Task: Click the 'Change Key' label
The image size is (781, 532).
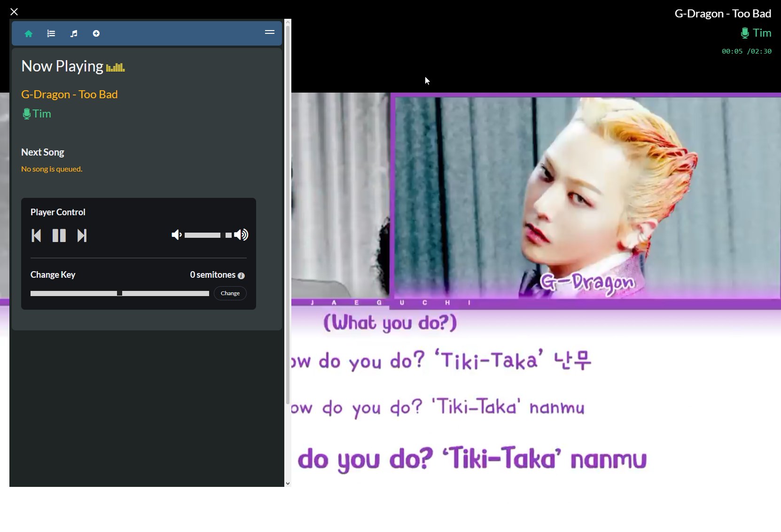Action: 53,275
